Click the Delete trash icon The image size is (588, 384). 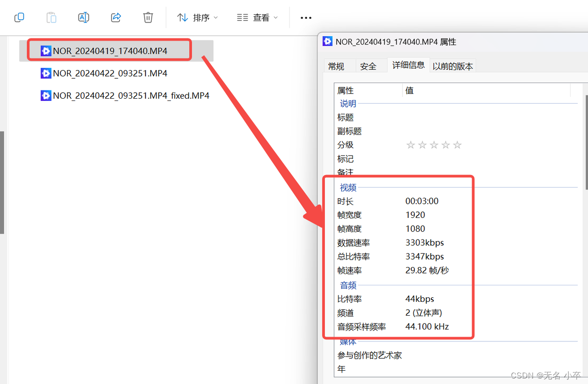pos(147,17)
